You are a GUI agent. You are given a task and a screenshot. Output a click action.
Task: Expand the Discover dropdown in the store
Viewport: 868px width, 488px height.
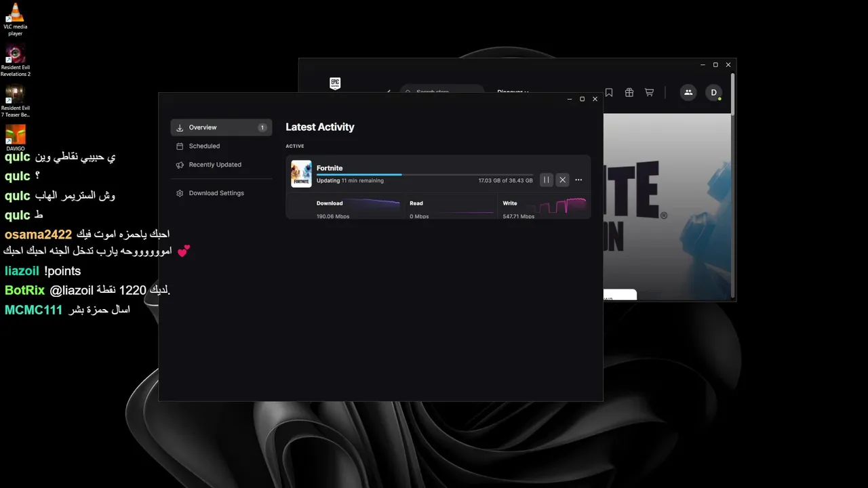[x=513, y=91]
